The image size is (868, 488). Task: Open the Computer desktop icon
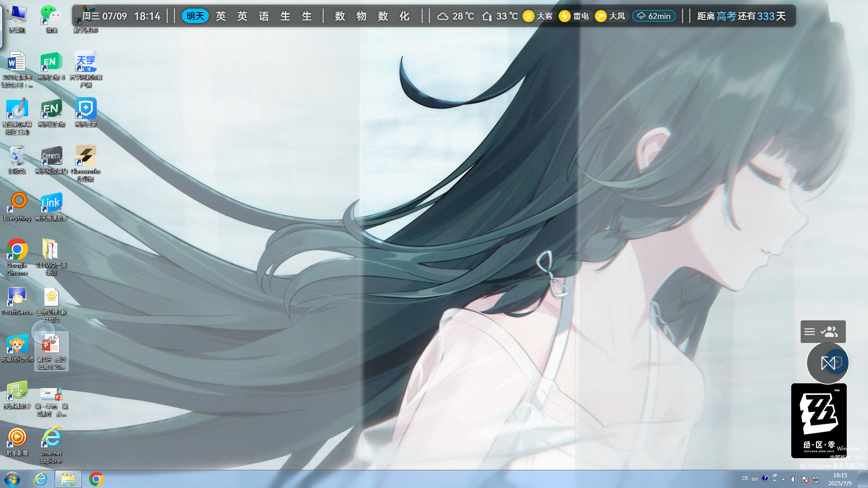[x=17, y=19]
